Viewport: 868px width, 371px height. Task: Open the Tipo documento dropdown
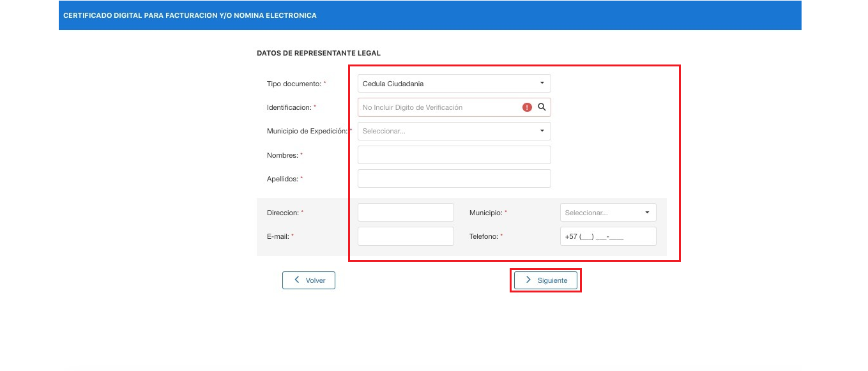454,84
